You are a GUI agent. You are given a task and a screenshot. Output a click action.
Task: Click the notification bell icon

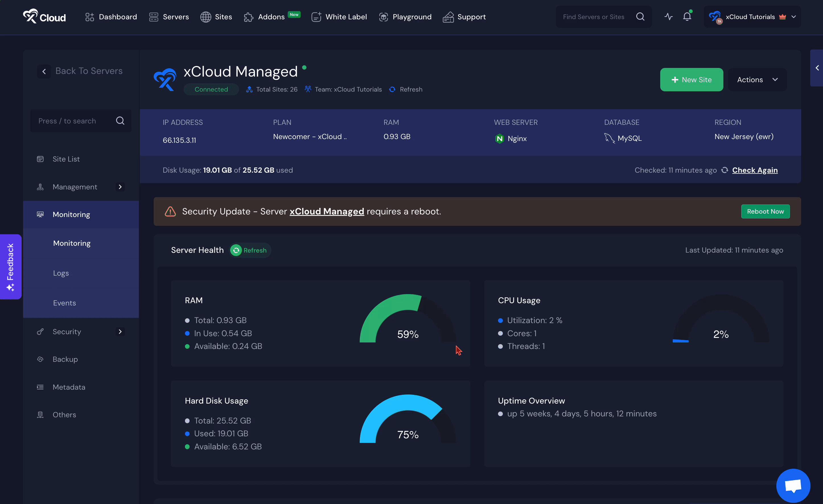687,17
